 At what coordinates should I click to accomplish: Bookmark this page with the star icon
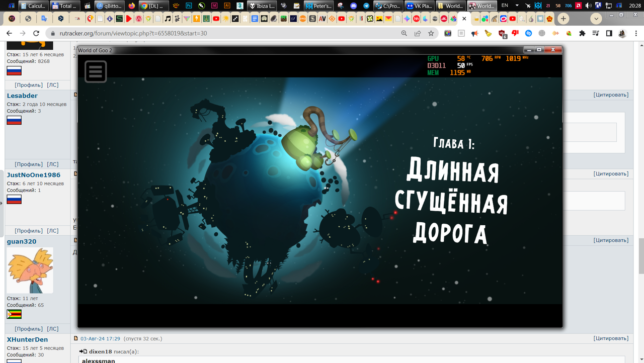click(431, 33)
